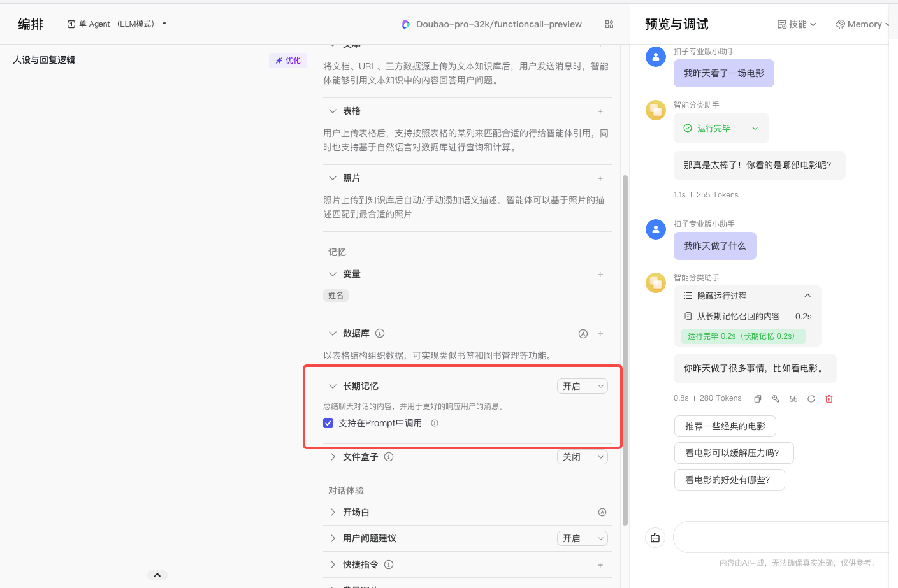Add a table with the 表格 plus icon
The width and height of the screenshot is (898, 588).
(600, 111)
